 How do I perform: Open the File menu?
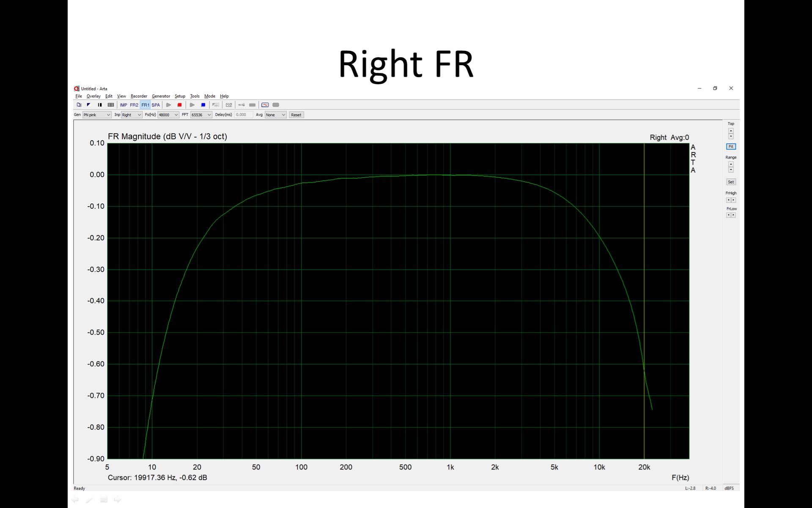tap(79, 96)
